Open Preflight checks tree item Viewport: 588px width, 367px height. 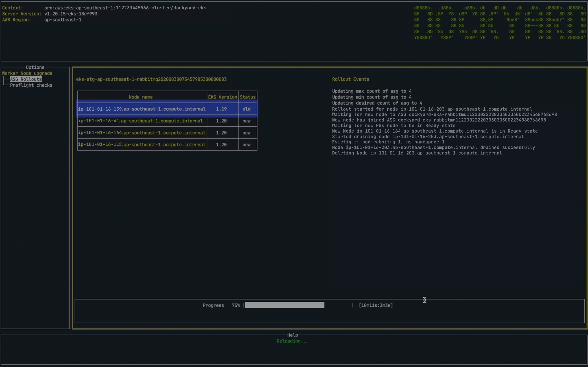click(31, 85)
